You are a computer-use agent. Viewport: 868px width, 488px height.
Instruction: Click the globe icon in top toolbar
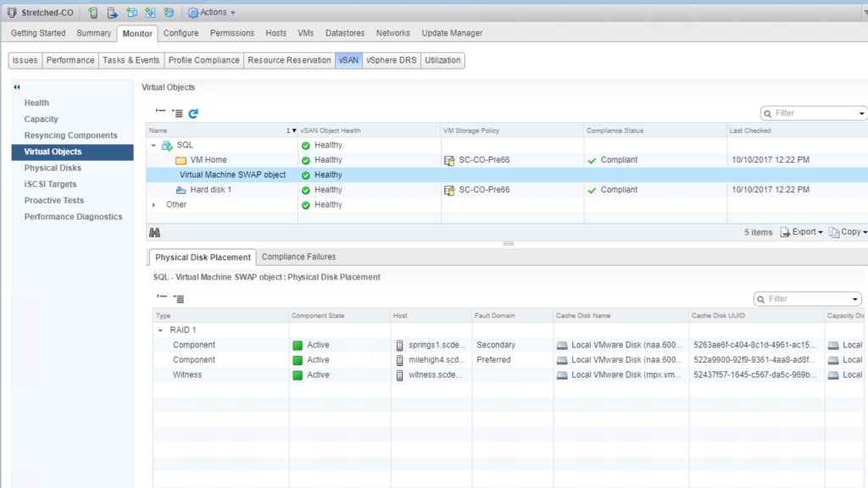[x=169, y=13]
